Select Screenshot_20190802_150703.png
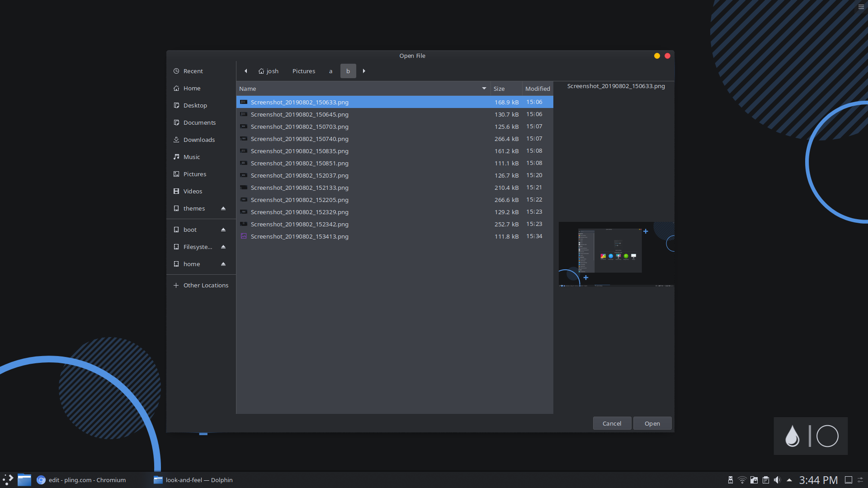868x488 pixels. click(395, 127)
